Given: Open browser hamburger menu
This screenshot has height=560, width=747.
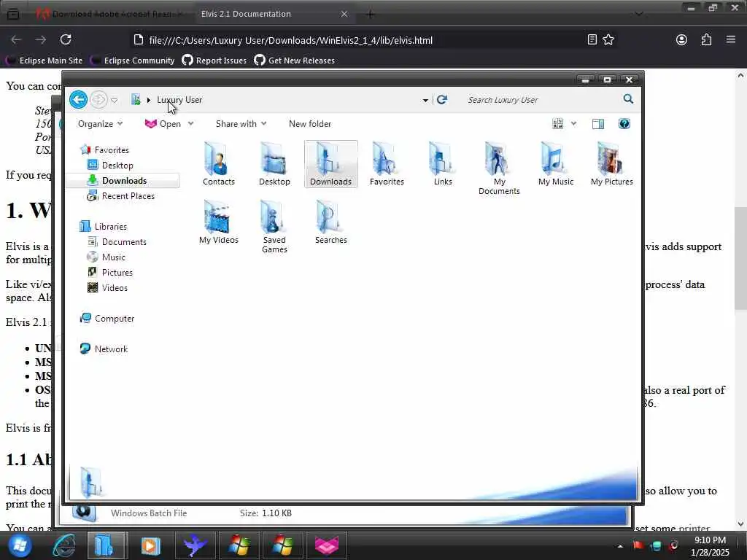Looking at the screenshot, I should [x=731, y=39].
